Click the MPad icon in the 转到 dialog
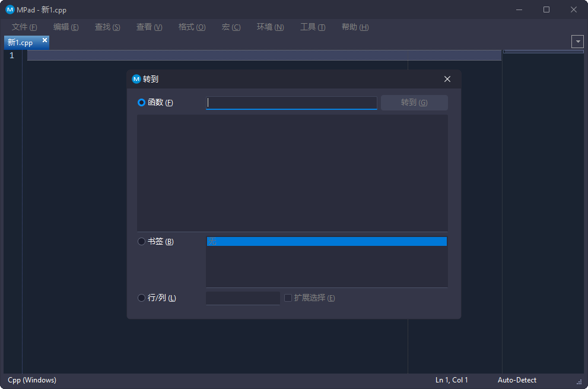 pos(135,78)
